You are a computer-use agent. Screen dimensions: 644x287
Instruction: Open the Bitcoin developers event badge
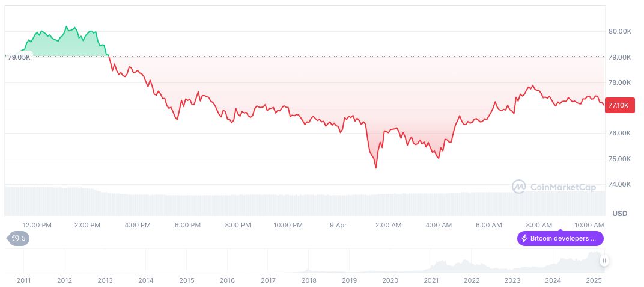560,239
